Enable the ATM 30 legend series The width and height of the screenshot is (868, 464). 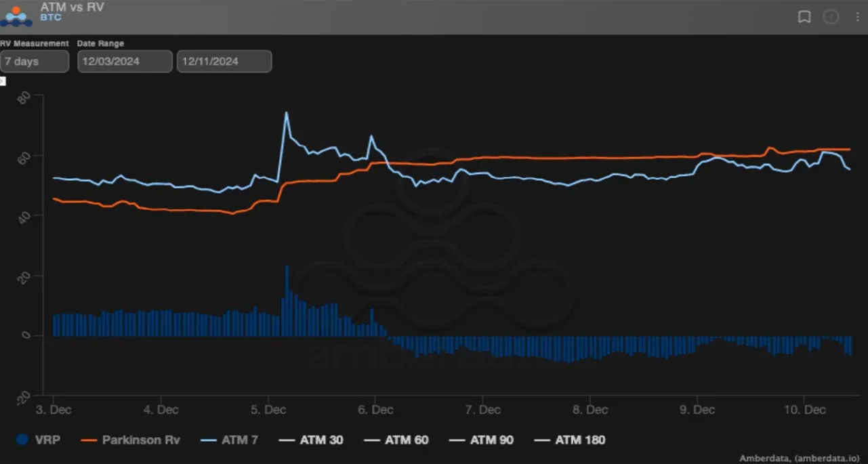pos(311,440)
